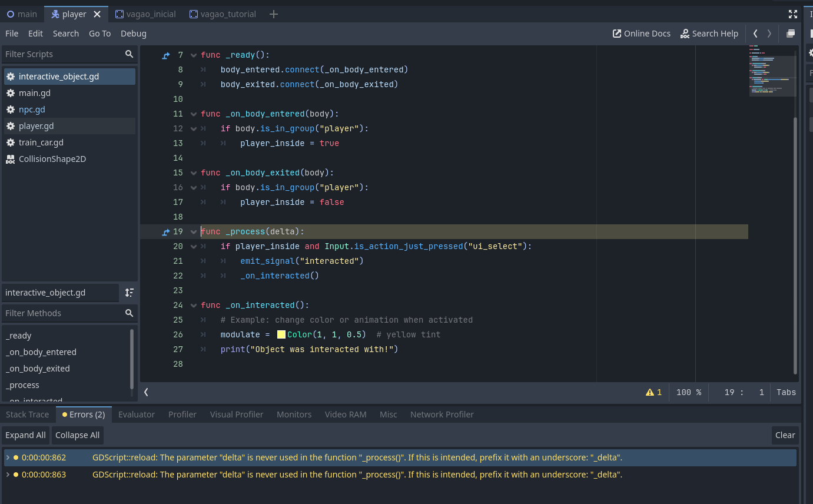Image resolution: width=813 pixels, height=504 pixels.
Task: Add a new scene tab with plus
Action: 273,14
